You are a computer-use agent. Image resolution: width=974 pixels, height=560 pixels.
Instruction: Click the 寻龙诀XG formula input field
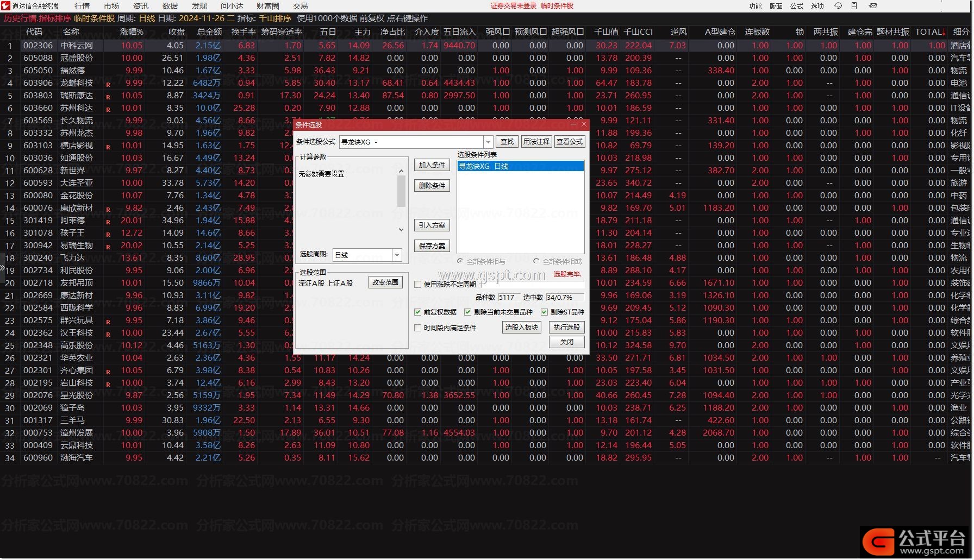coord(411,142)
